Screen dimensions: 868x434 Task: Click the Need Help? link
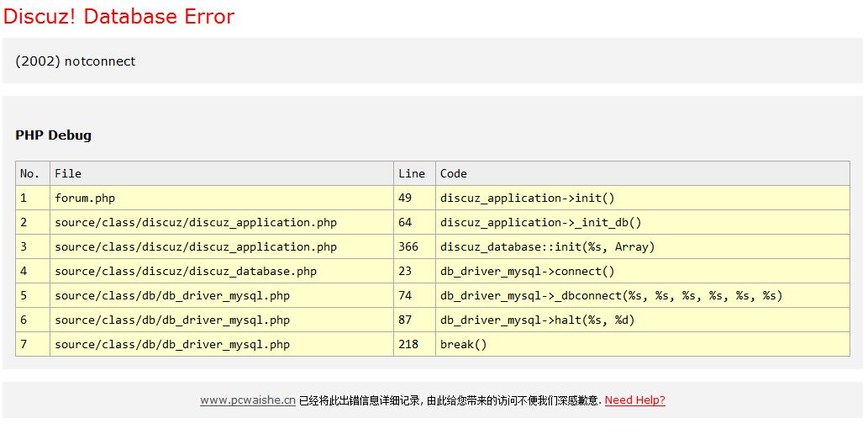pyautogui.click(x=634, y=400)
